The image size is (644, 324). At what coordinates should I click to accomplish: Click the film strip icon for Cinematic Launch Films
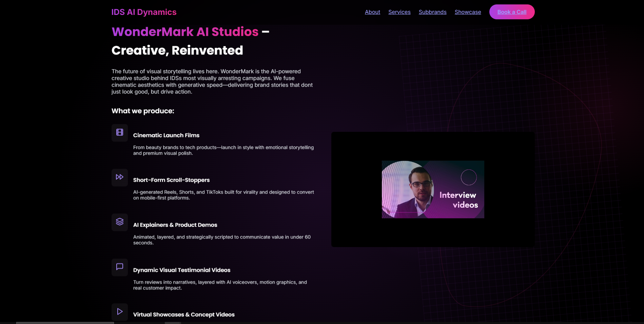[x=120, y=133]
